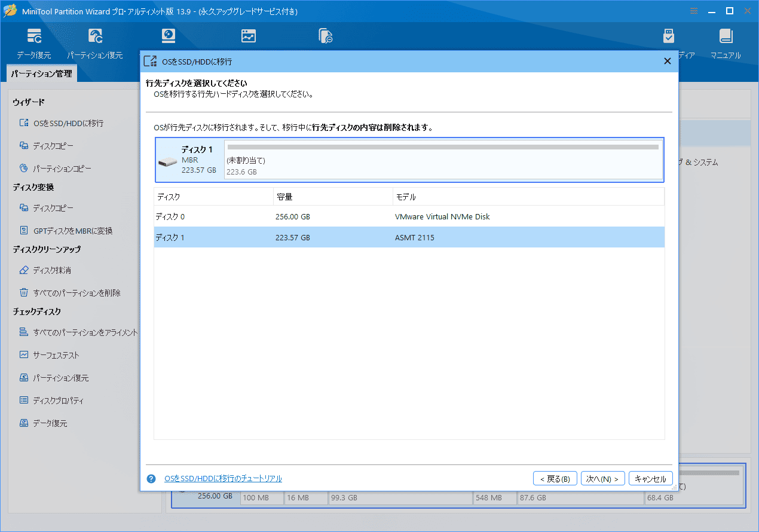Click the (未割り当て) 223.6 GB partition block
The image size is (759, 532).
(x=443, y=160)
